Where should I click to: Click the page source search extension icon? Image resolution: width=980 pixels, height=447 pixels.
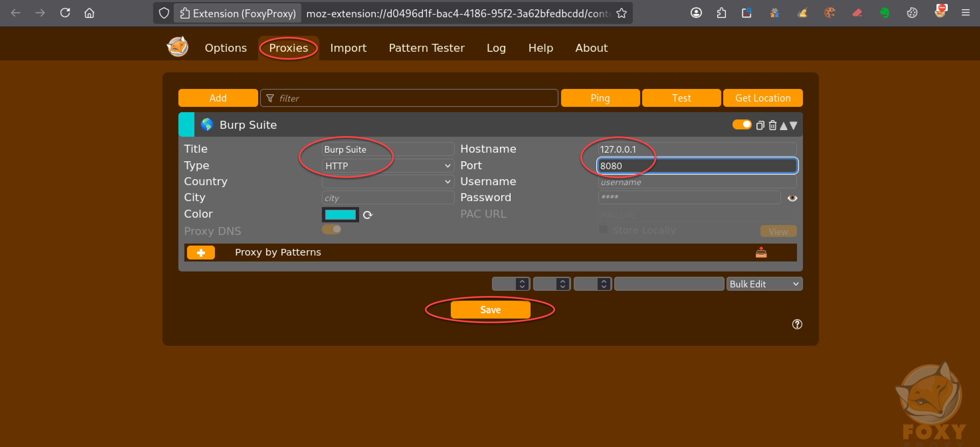click(747, 13)
